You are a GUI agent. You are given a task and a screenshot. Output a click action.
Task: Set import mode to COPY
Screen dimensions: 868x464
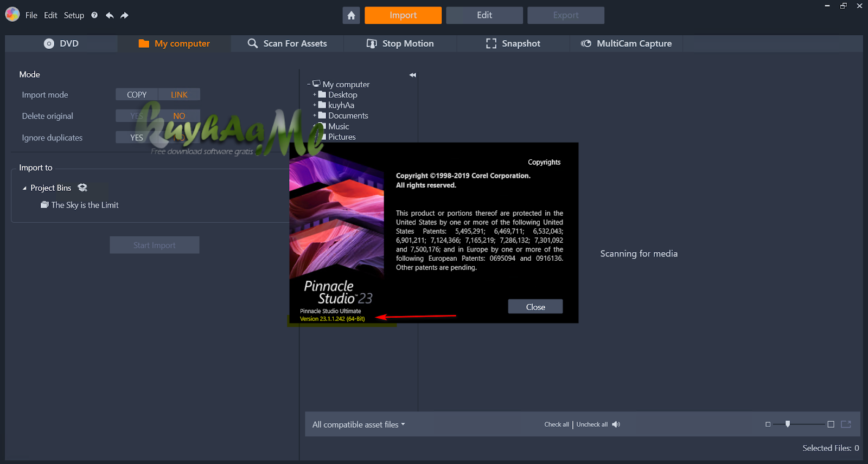point(137,94)
